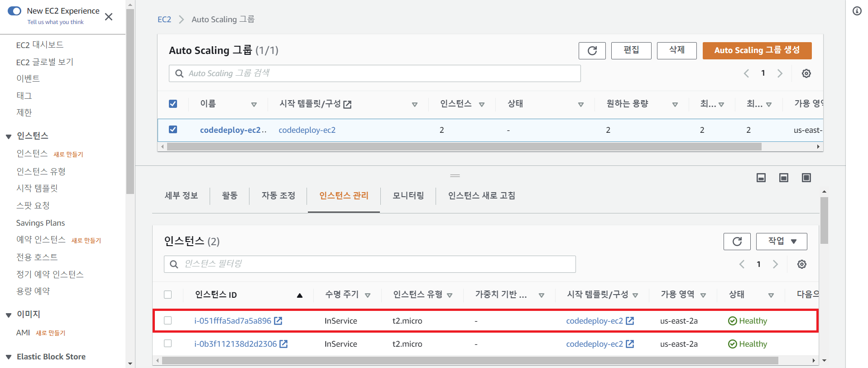The image size is (868, 368).
Task: Refresh the instances list
Action: [737, 242]
